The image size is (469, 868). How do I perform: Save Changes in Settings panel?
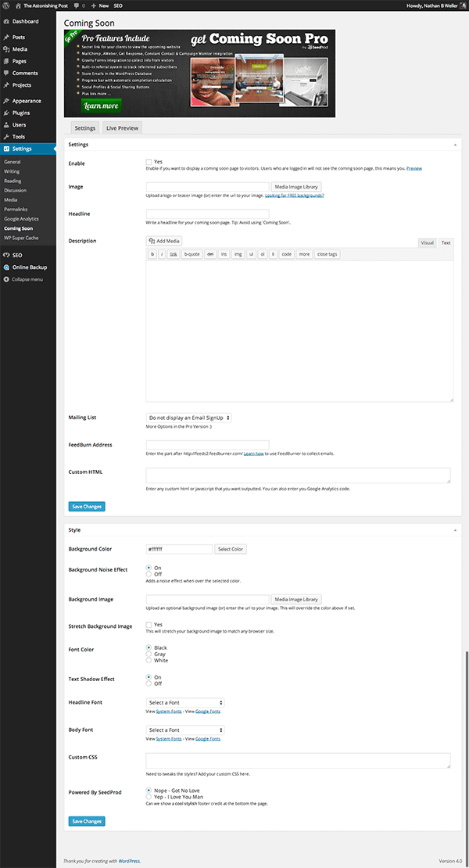pyautogui.click(x=87, y=506)
